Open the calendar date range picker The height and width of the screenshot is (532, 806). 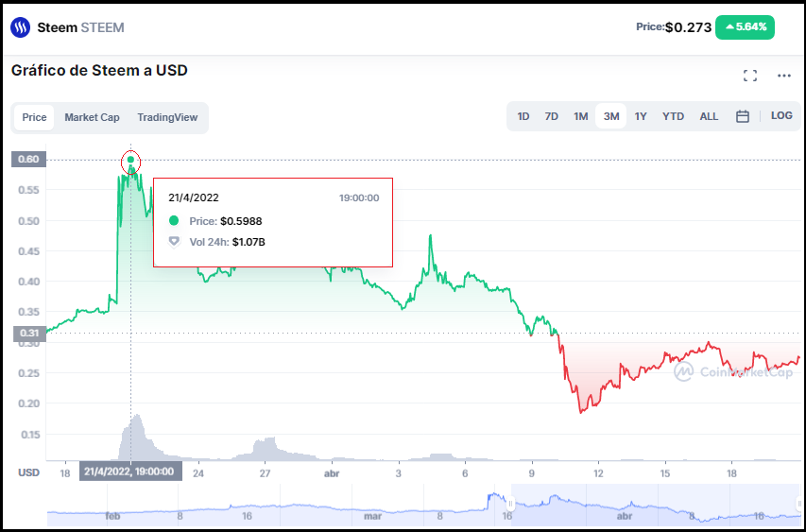tap(743, 116)
